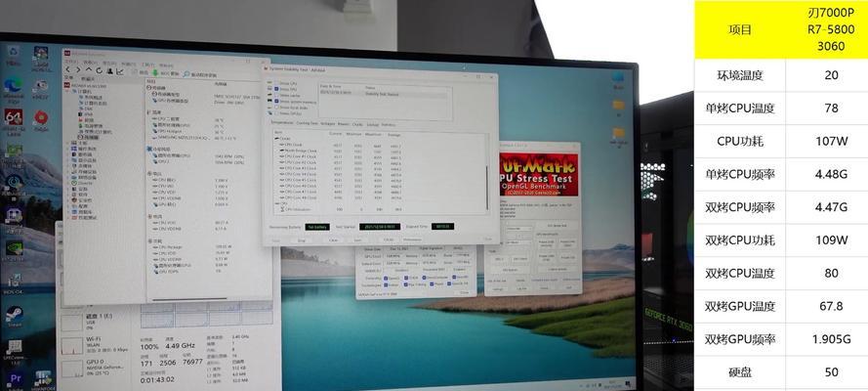Toggle the Vulkan checkbox in GPU-Z
This screenshot has width=868, height=391.
[x=386, y=284]
